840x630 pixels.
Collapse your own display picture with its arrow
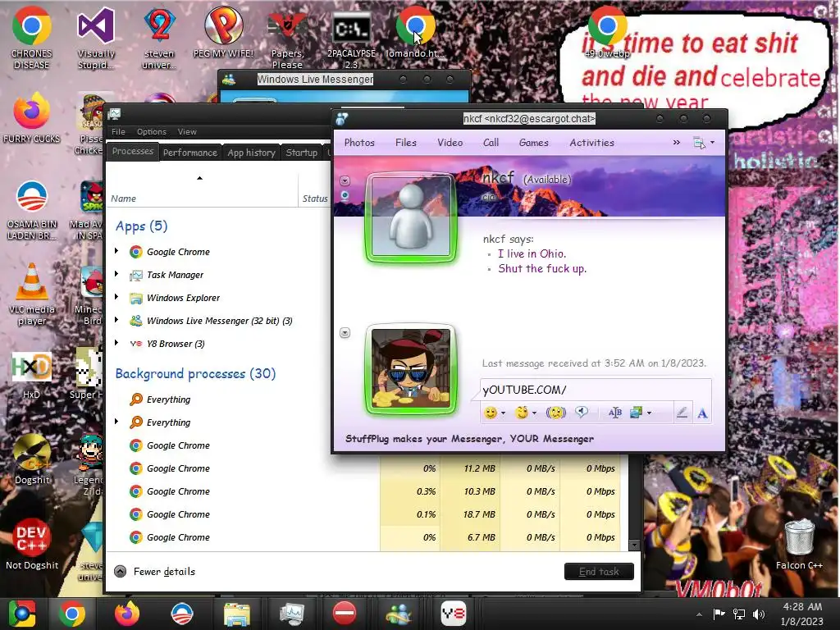click(x=345, y=333)
